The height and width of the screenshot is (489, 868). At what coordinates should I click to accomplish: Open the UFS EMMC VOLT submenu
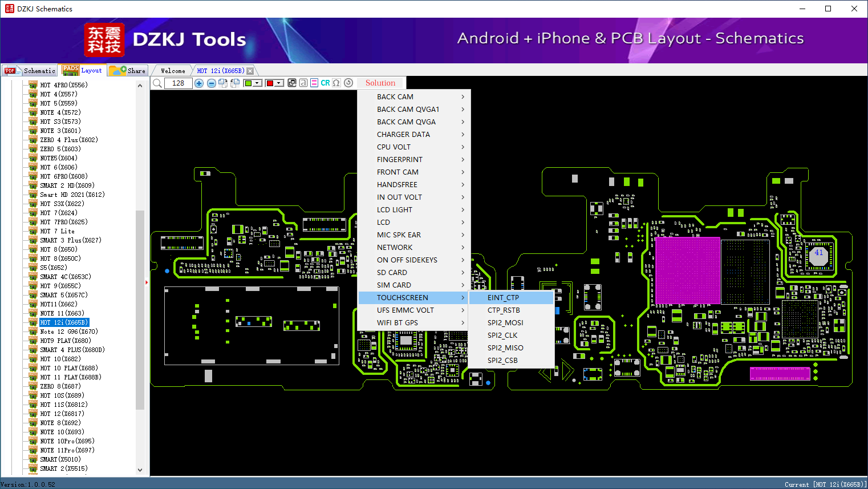[413, 310]
